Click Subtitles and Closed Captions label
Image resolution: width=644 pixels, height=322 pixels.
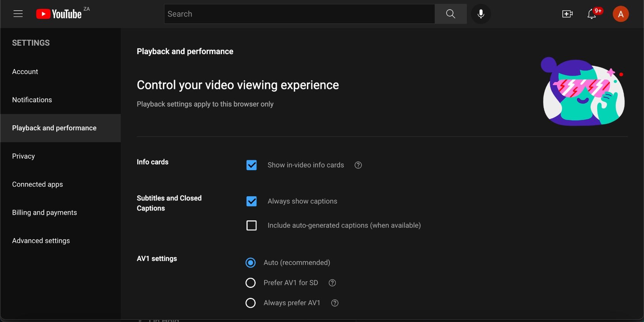point(169,203)
